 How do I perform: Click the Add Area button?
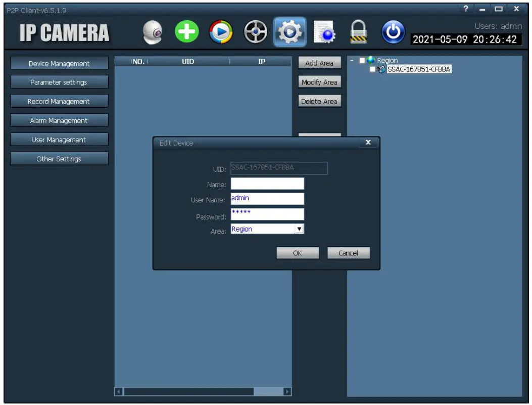click(319, 63)
